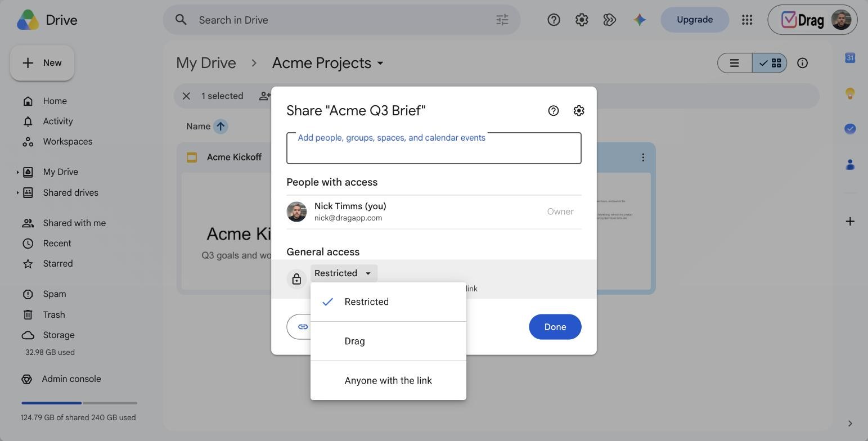Open the Trash folder

tap(54, 315)
